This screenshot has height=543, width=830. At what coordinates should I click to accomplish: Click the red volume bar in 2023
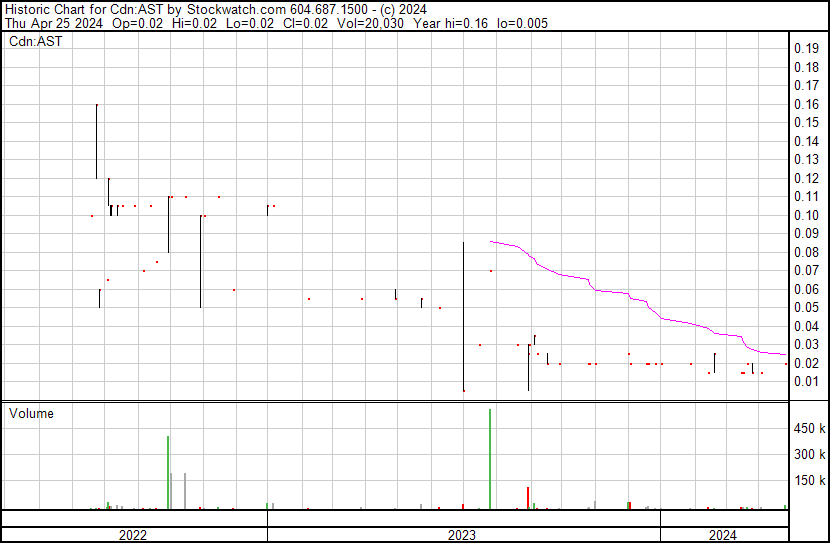[x=528, y=498]
